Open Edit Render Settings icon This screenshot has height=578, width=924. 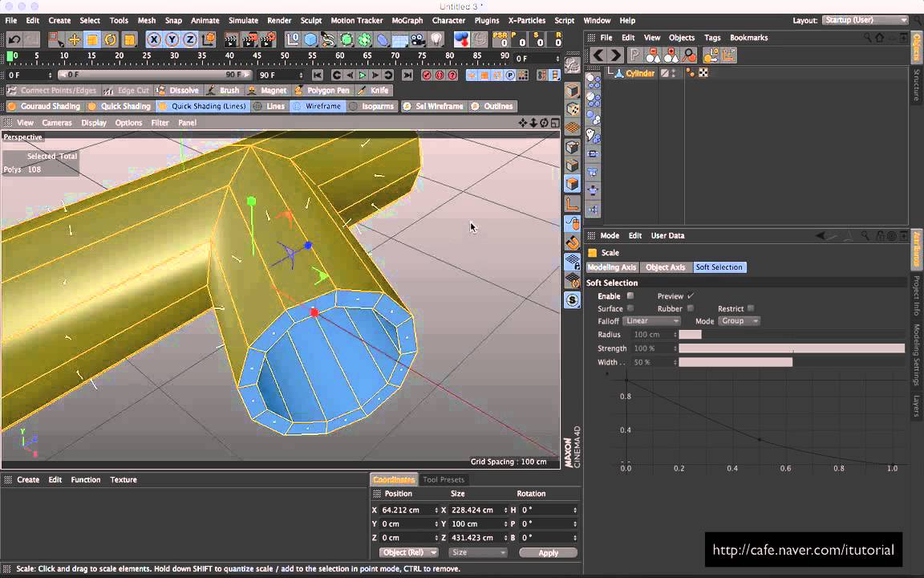[x=268, y=39]
